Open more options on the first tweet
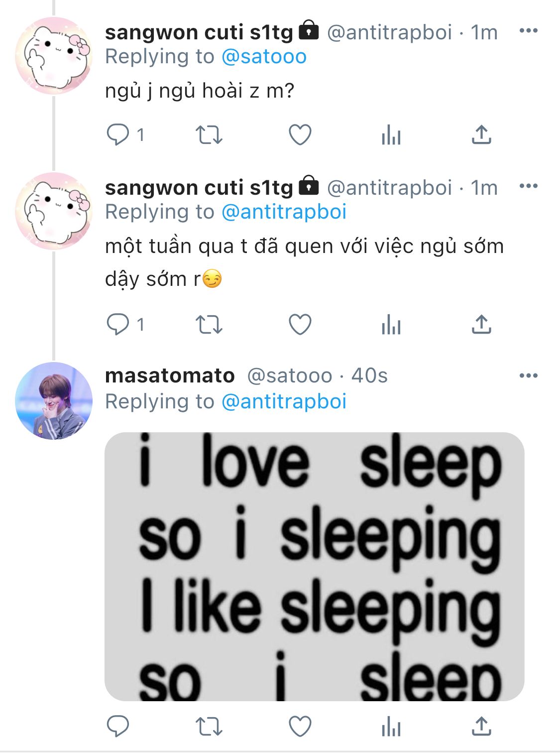This screenshot has height=753, width=560. [x=528, y=31]
